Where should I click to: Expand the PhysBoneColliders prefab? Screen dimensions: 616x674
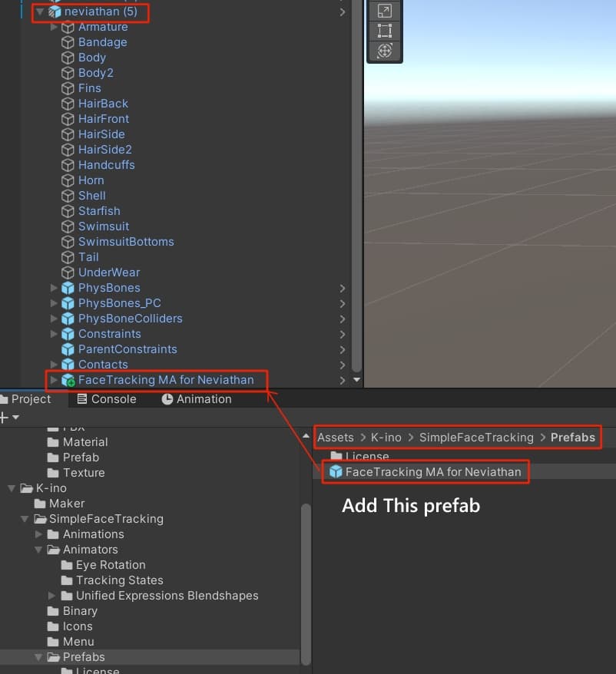coord(54,319)
